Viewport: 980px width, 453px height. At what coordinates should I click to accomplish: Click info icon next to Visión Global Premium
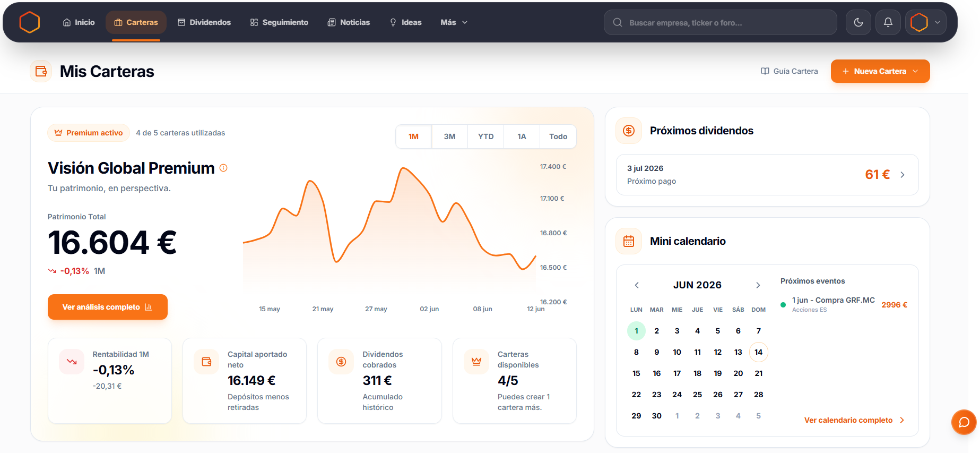pyautogui.click(x=223, y=168)
